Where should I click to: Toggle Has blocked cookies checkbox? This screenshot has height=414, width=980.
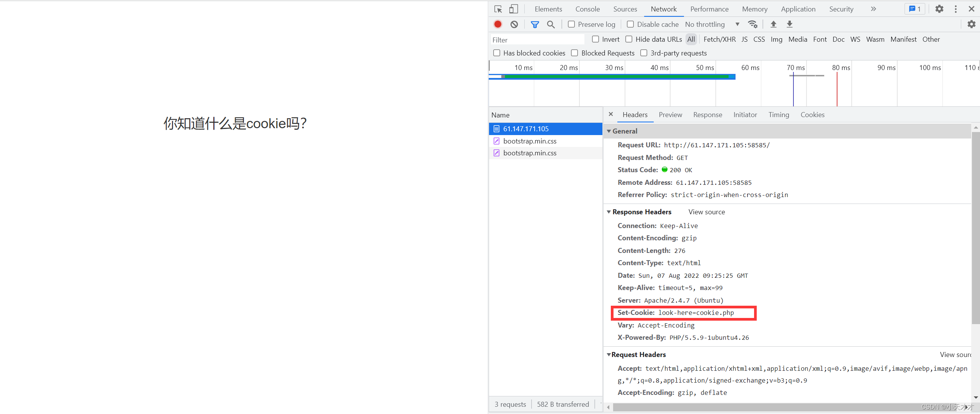pos(497,53)
